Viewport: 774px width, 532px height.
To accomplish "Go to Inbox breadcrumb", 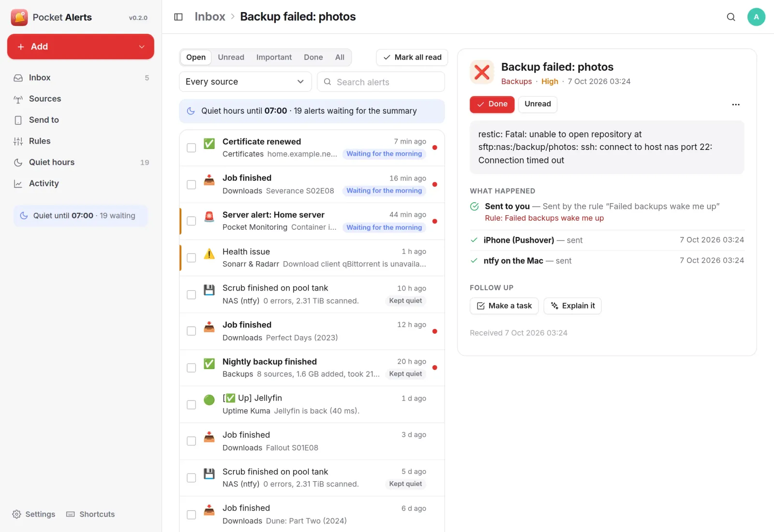I will pyautogui.click(x=210, y=17).
